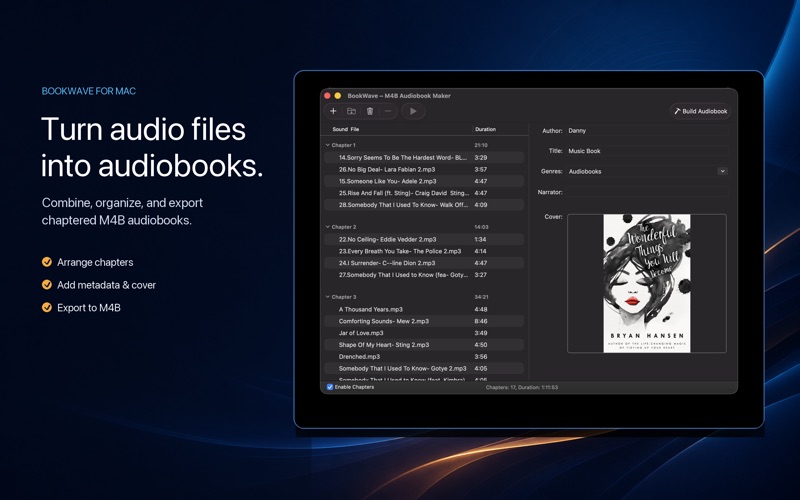Open the Genres dropdown arrow
The width and height of the screenshot is (800, 500).
coord(722,171)
